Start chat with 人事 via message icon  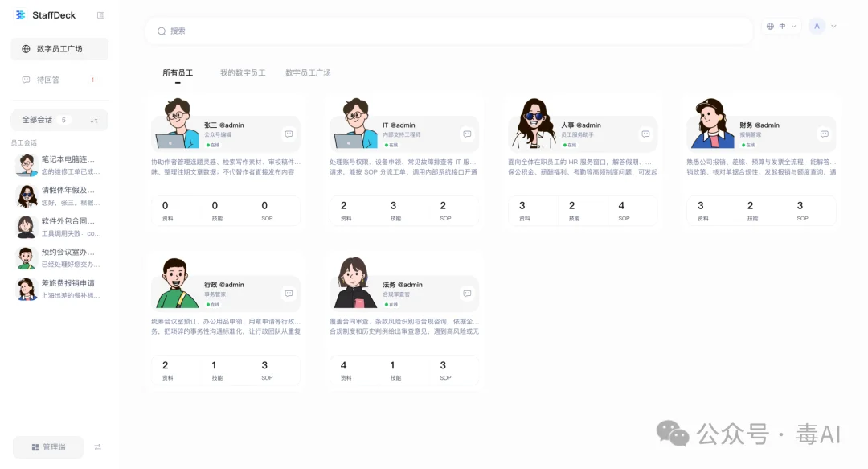(645, 134)
